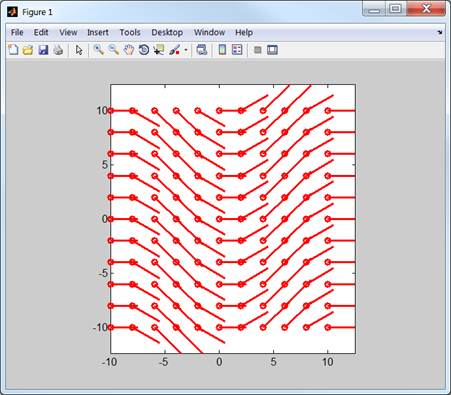Activate the Brush data tool
Image resolution: width=451 pixels, height=395 pixels.
(174, 50)
